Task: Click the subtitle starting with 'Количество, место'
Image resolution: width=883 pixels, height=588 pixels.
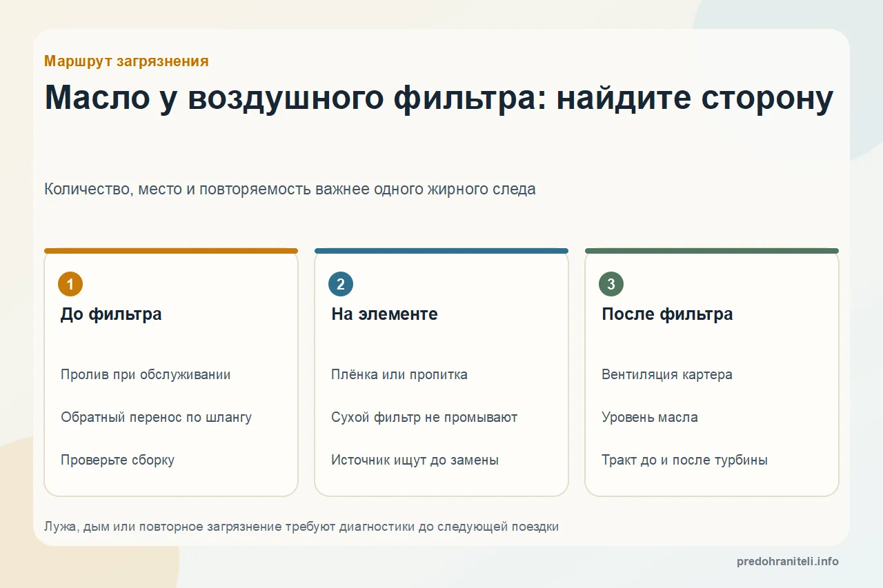Action: click(x=290, y=190)
